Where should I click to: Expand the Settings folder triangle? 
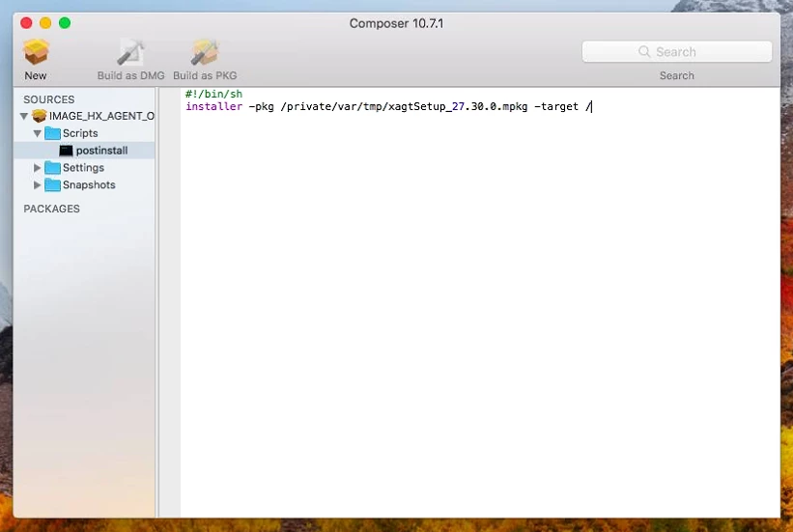click(37, 168)
